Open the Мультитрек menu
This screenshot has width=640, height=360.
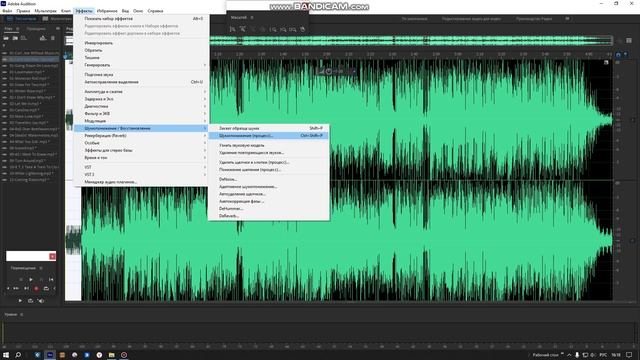[x=45, y=11]
